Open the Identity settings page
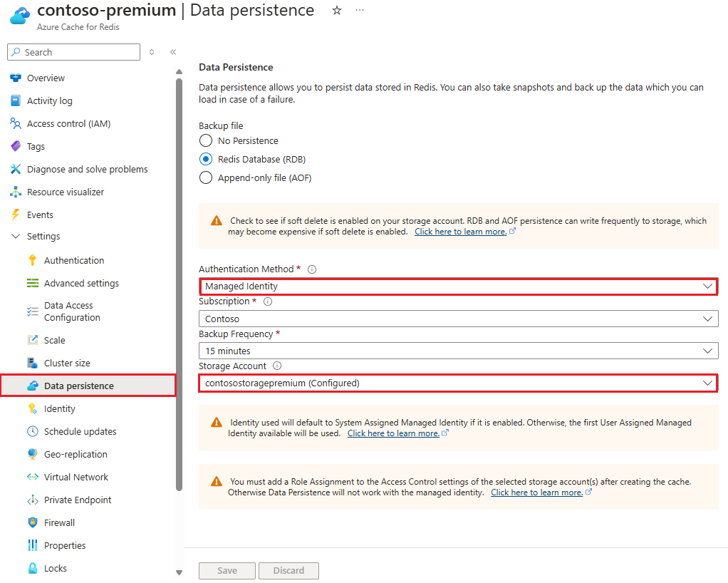 click(x=53, y=408)
